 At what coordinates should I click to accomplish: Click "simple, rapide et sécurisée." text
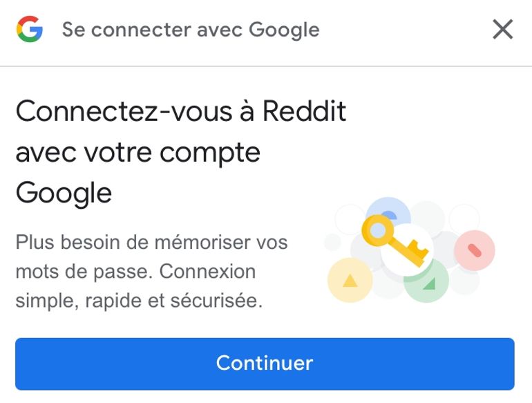139,301
